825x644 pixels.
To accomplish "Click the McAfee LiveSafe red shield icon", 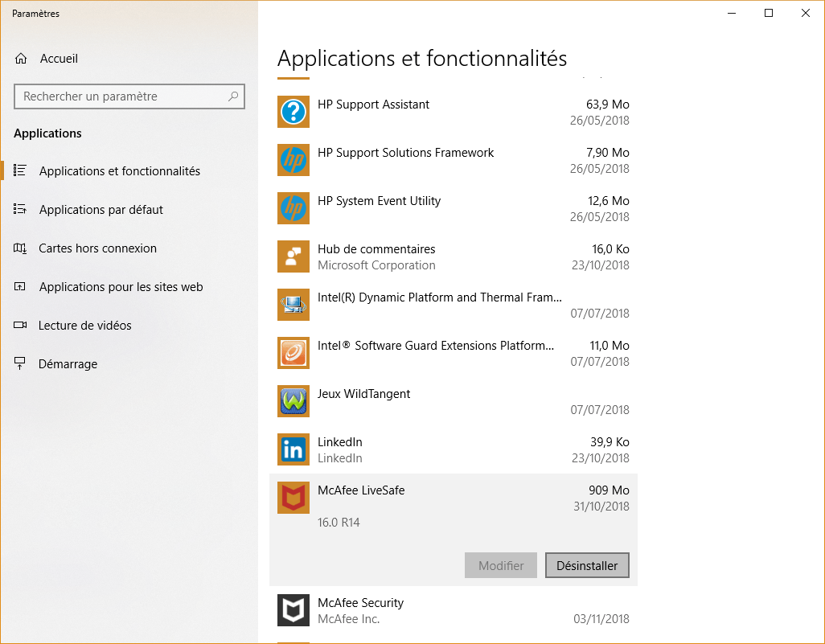I will tap(293, 498).
